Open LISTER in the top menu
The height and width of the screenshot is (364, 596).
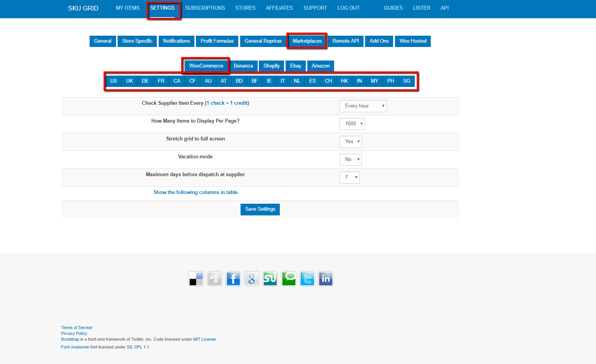click(422, 8)
